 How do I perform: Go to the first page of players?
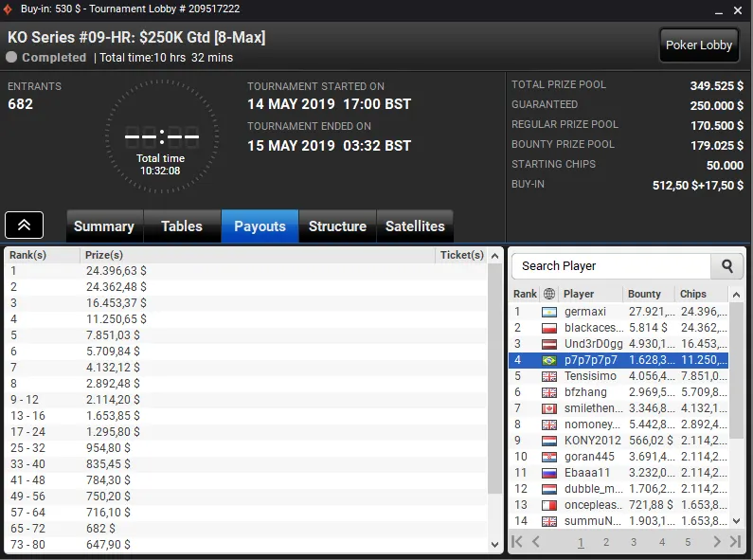tap(517, 542)
